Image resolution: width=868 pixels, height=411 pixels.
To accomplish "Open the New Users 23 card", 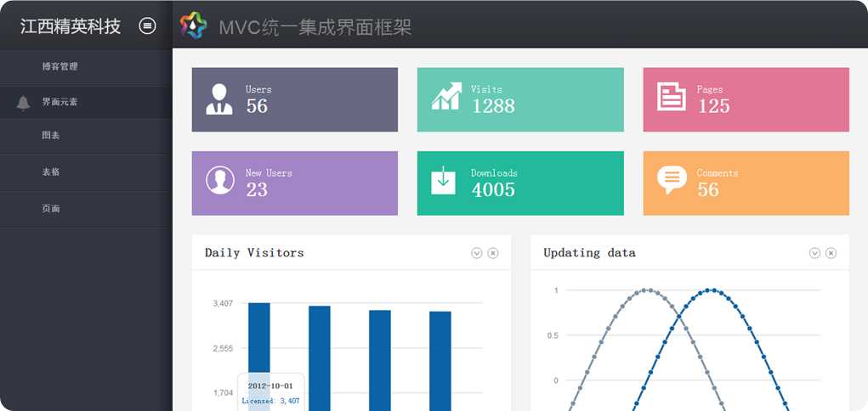I will tap(294, 183).
